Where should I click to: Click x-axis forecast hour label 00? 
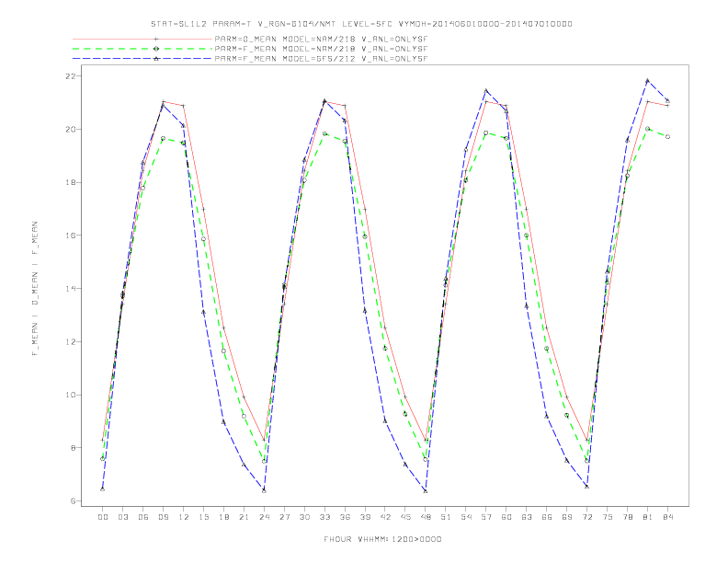coord(103,517)
